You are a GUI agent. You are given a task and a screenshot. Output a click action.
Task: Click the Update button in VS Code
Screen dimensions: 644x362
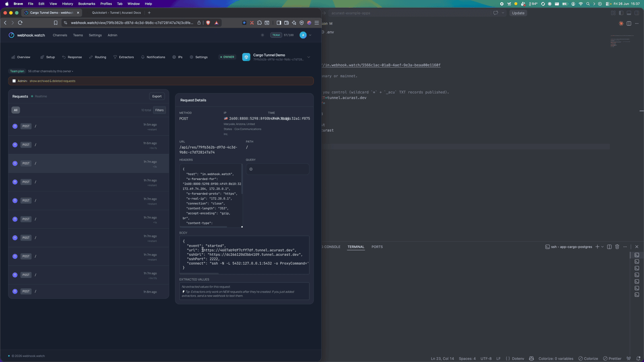(x=518, y=13)
